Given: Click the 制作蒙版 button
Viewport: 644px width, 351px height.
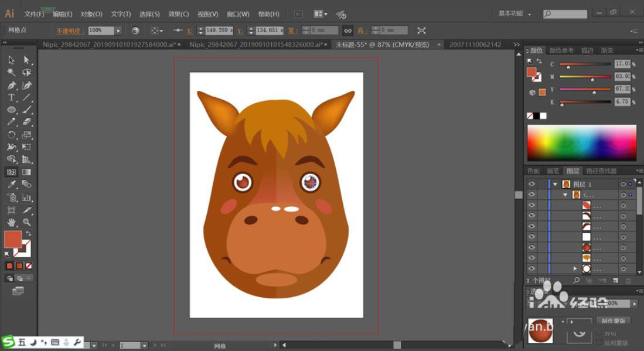Looking at the screenshot, I should coord(613,321).
